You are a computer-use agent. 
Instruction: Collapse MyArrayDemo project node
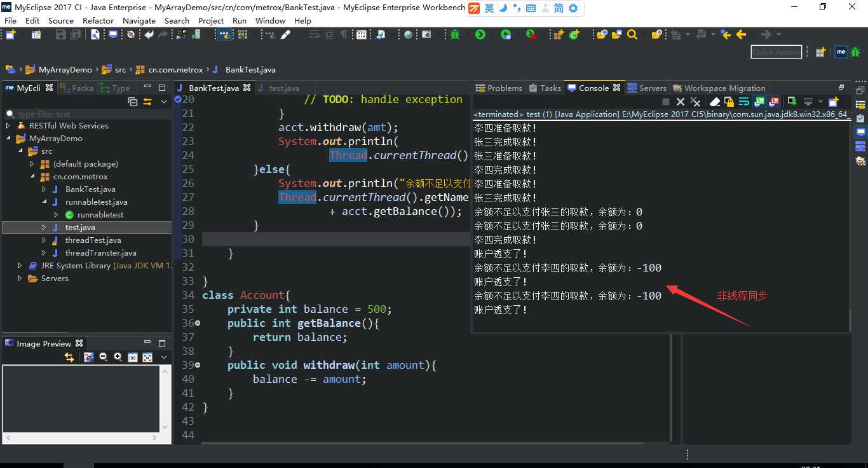(x=8, y=139)
